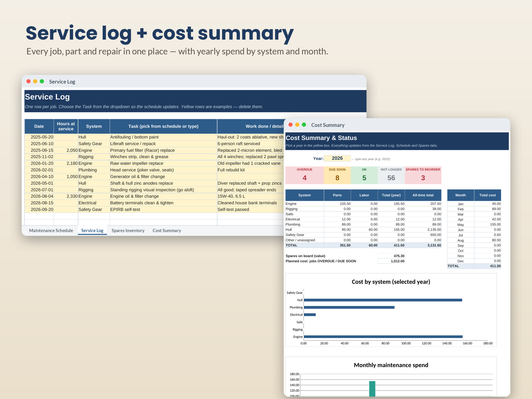Select the Raw water impeller replace cell
The image size is (532, 399).
[x=163, y=163]
